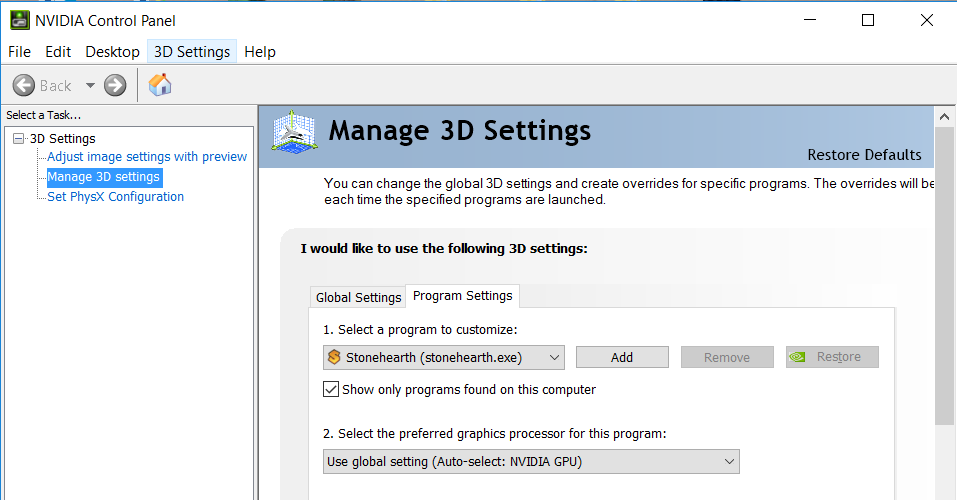Click the Restore Defaults link
The height and width of the screenshot is (500, 957).
coord(864,155)
